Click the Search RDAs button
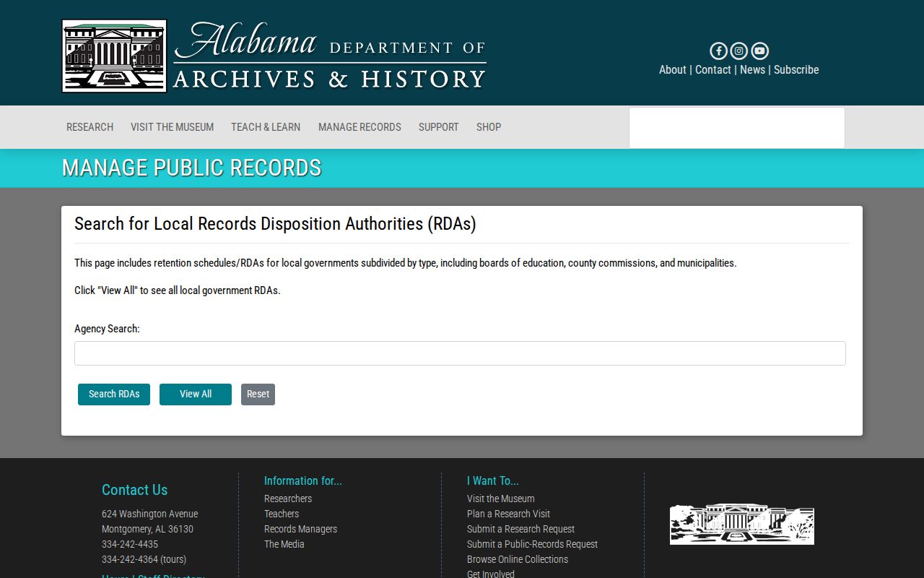Screen dimensions: 924x578 (x=114, y=394)
